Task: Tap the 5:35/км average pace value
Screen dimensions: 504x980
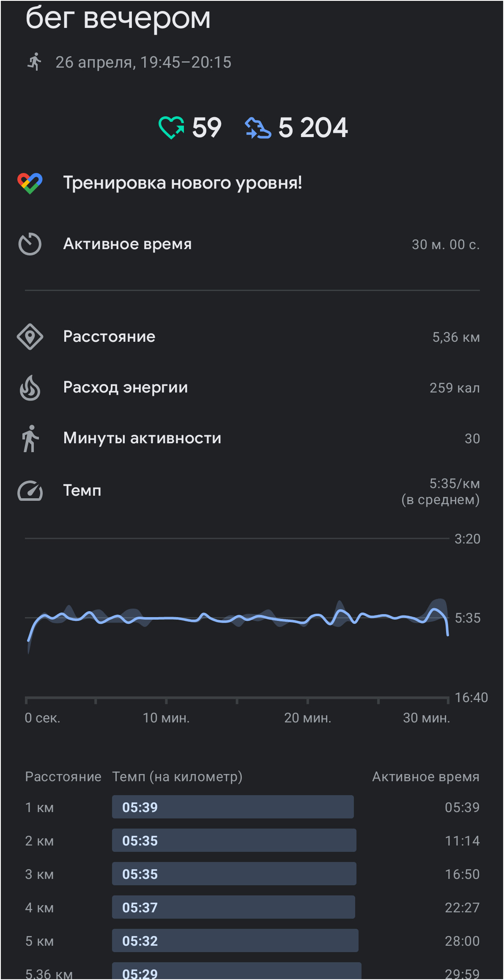Action: point(455,483)
